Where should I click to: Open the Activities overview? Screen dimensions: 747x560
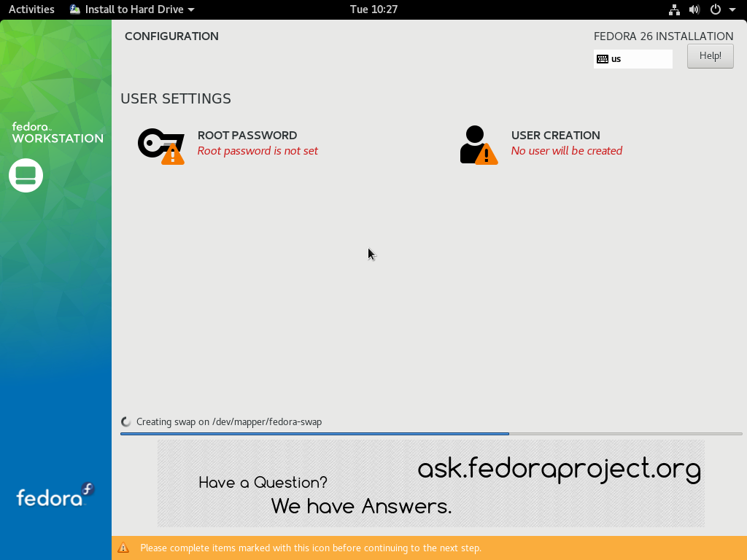click(x=31, y=9)
